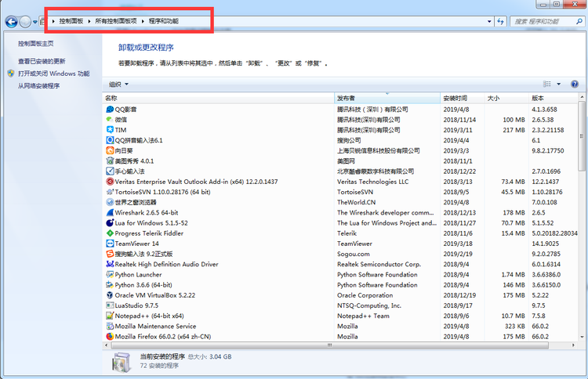Screen dimensions: 588x379
Task: Click the Oracle VM VirtualBox icon
Action: tap(110, 295)
